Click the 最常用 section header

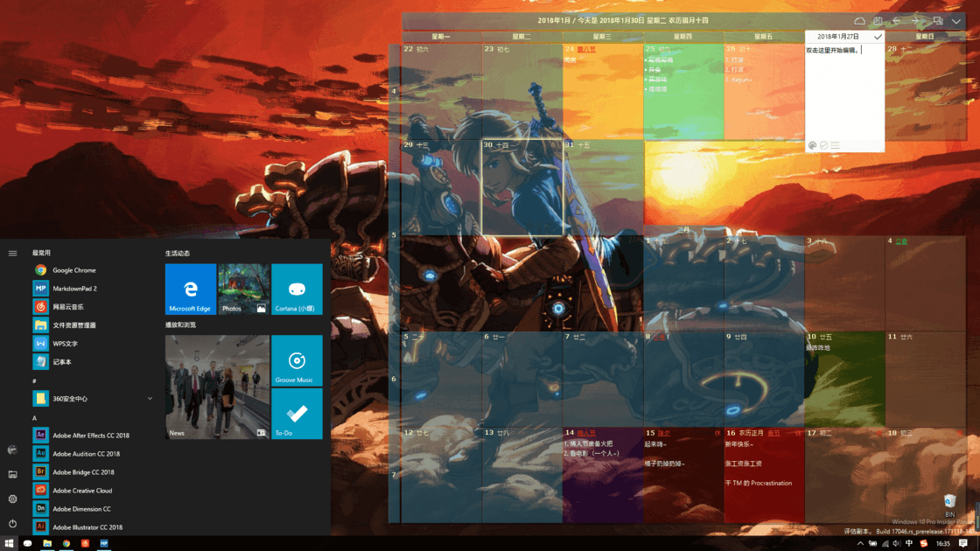(41, 253)
